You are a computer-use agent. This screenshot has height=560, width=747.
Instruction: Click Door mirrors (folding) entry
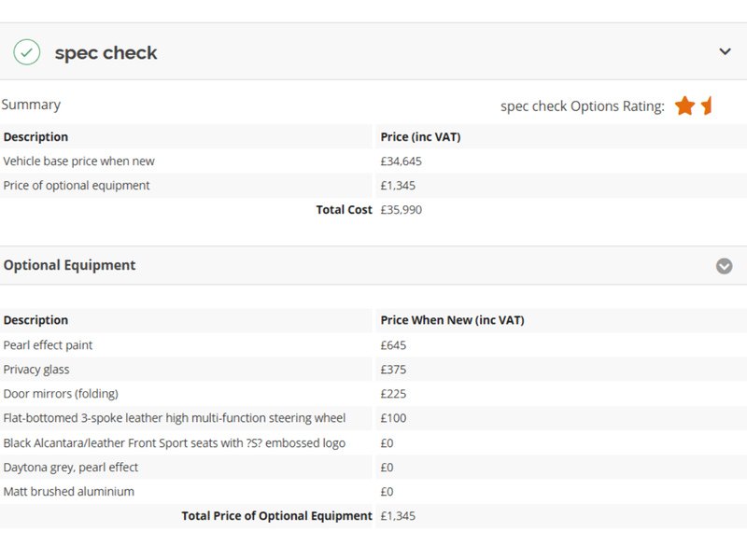(x=61, y=394)
